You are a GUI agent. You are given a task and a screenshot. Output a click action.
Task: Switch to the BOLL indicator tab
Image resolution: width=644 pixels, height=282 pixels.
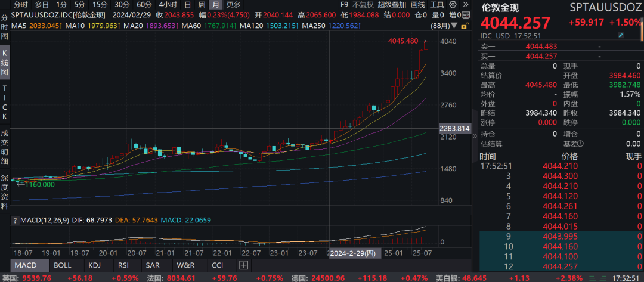point(62,265)
